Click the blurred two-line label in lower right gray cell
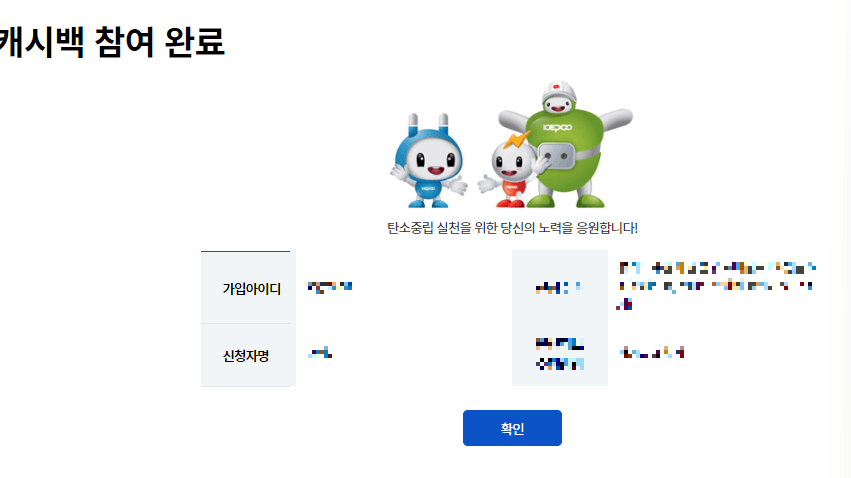 (560, 354)
